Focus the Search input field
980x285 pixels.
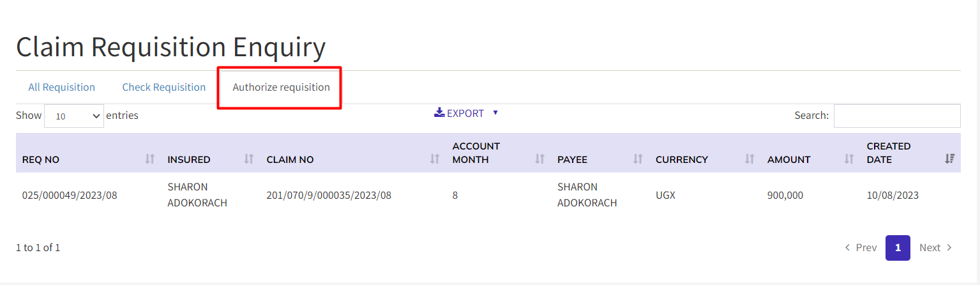896,116
